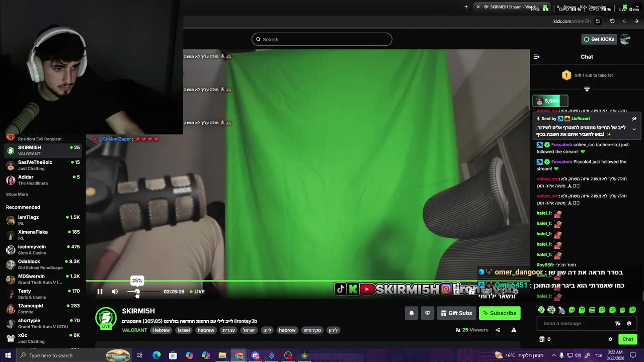Screen dimensions: 644x362
Task: Open xQc recommended channel
Action: point(43,338)
